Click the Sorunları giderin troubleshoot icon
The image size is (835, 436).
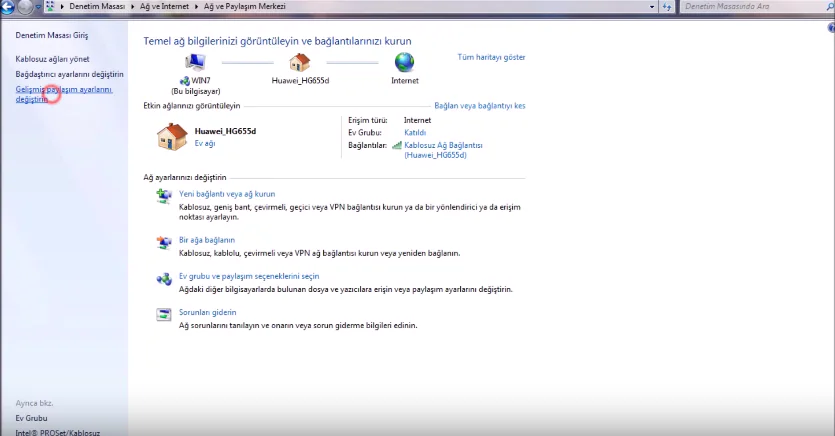163,315
